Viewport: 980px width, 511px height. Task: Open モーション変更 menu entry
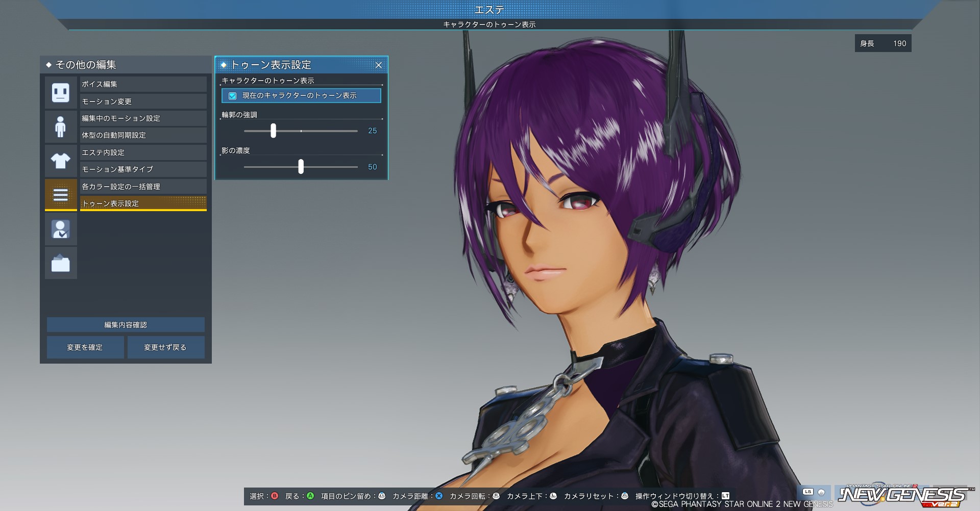pos(143,101)
